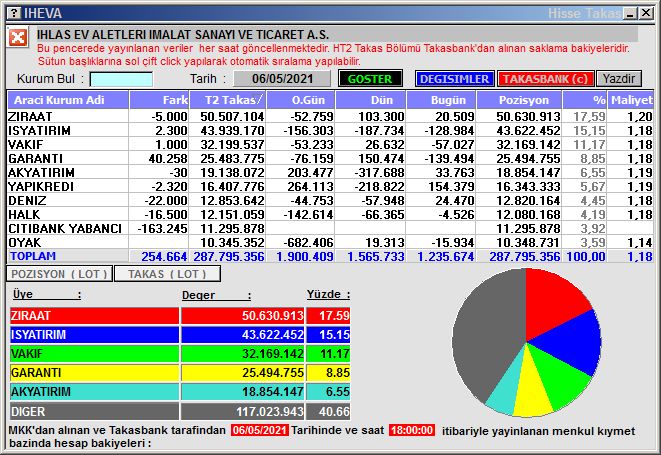661x455 pixels.
Task: Click the red 06/05/2021 date in footer
Action: [260, 431]
